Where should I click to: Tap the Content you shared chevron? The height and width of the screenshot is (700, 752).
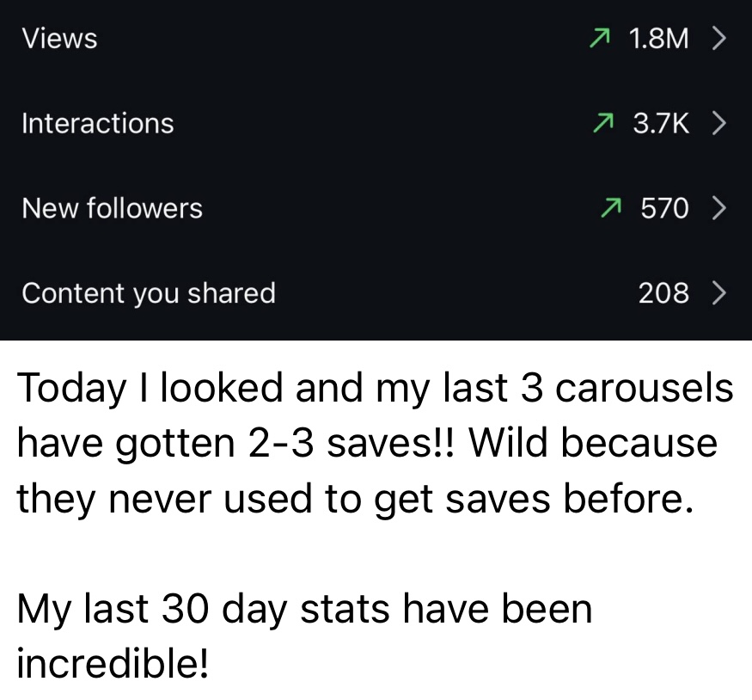pos(719,293)
